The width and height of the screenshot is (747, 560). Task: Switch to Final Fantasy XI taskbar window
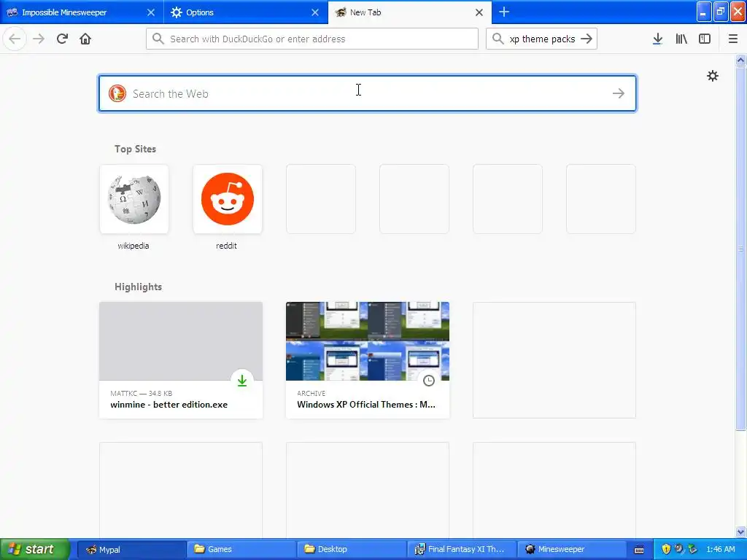click(x=461, y=549)
